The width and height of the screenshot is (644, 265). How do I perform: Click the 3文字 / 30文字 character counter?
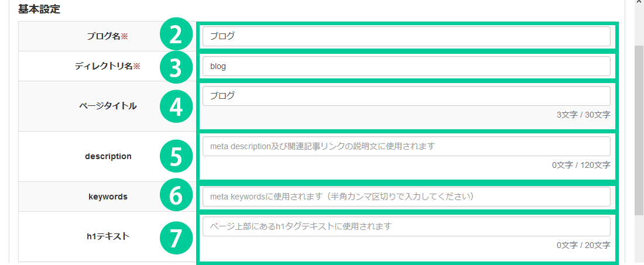(583, 115)
